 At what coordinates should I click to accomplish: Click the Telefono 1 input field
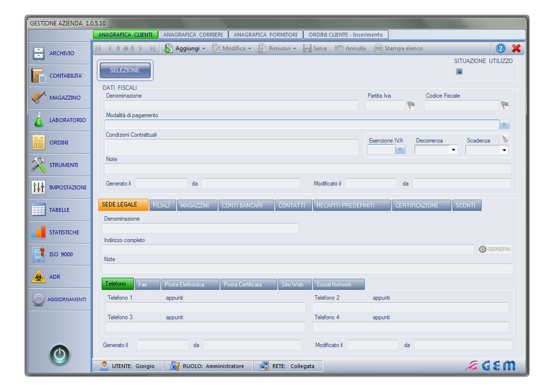(135, 307)
